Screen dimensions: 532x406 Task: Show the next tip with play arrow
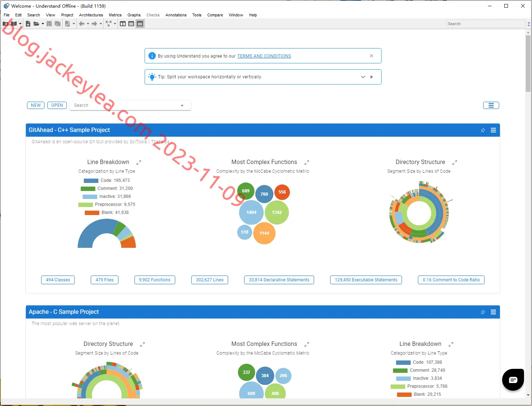click(372, 77)
